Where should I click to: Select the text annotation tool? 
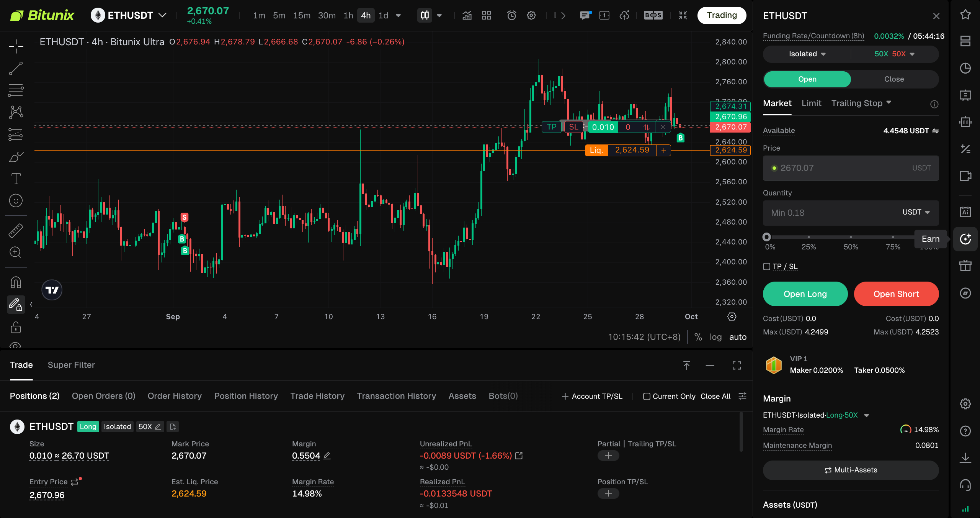pyautogui.click(x=16, y=179)
